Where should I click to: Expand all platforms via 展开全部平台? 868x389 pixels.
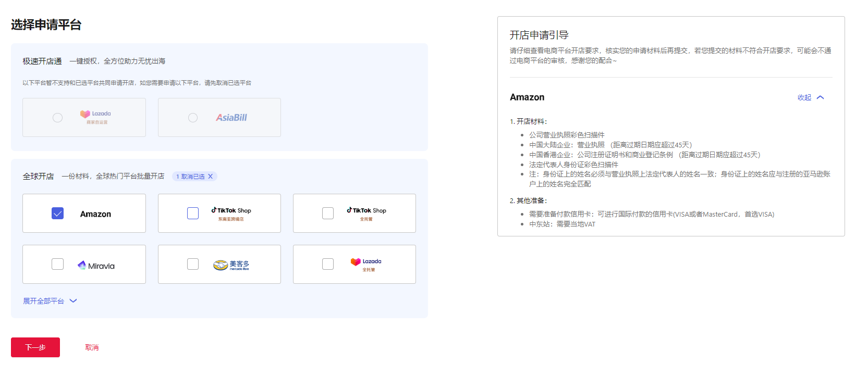click(44, 301)
